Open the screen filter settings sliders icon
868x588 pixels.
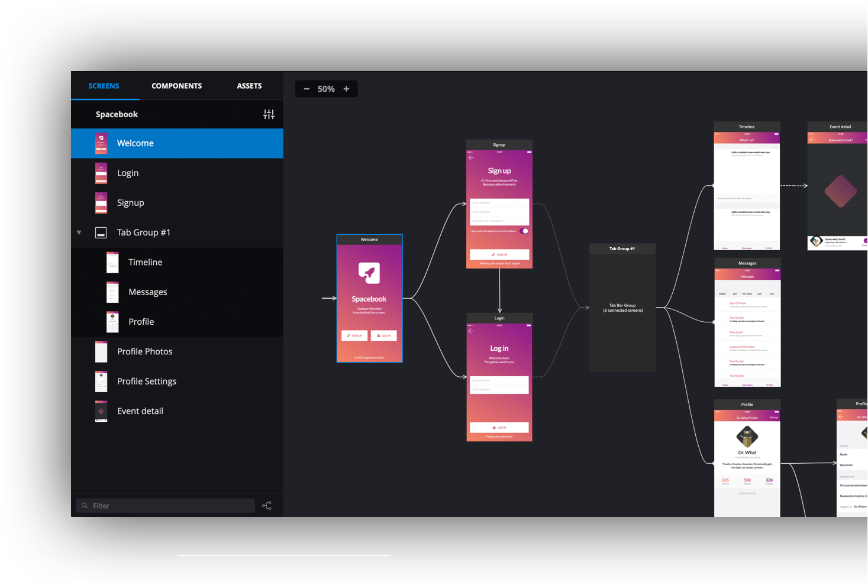tap(269, 114)
